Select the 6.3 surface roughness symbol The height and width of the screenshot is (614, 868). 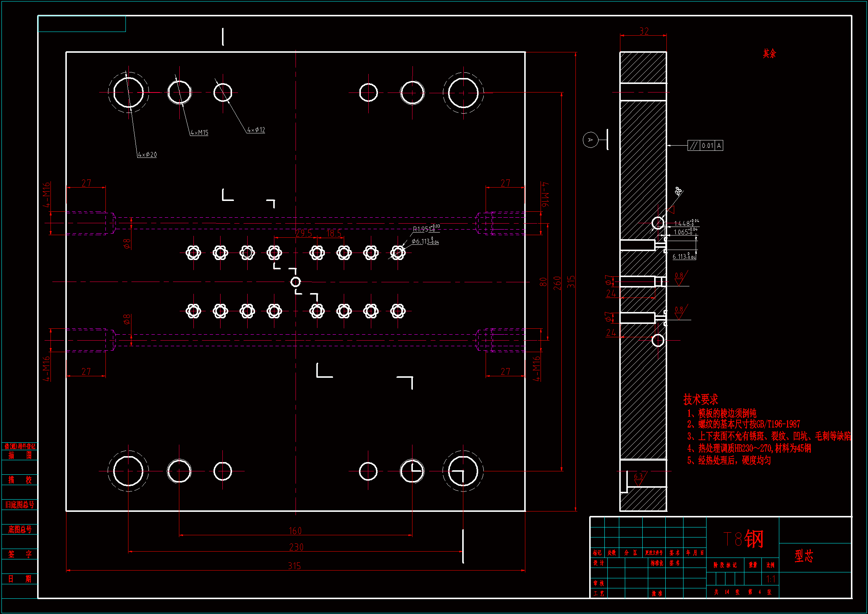(638, 477)
